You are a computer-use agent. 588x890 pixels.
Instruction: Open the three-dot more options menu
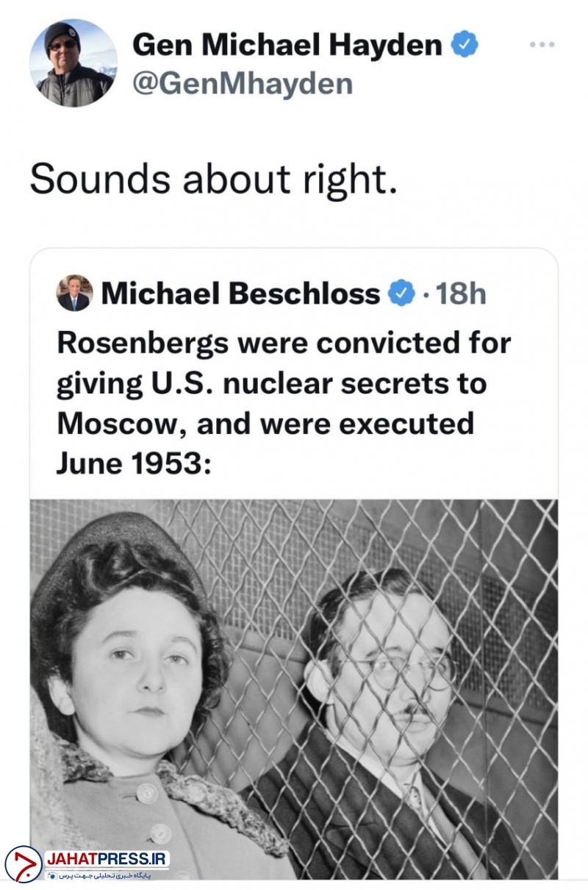pyautogui.click(x=542, y=45)
